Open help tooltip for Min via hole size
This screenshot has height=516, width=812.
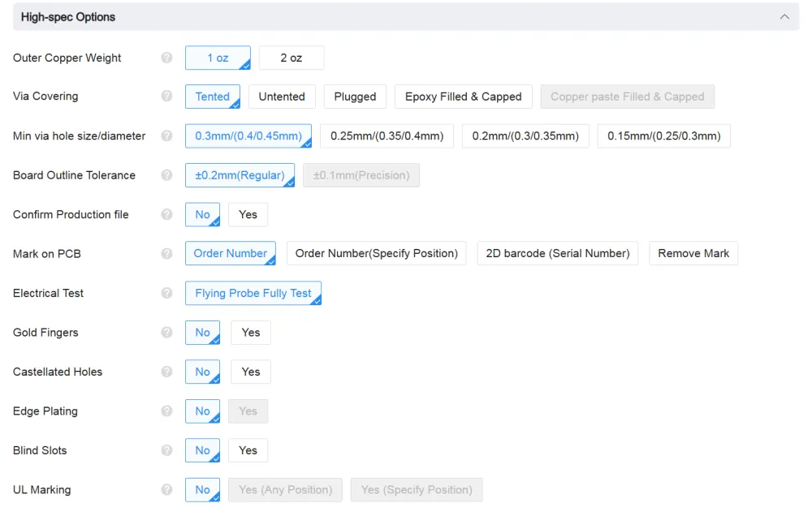(x=166, y=135)
